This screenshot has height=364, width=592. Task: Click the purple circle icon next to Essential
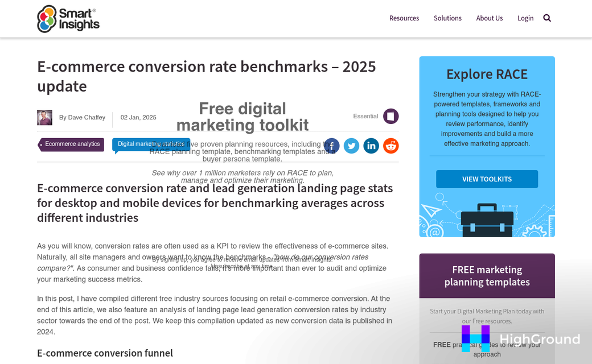391,116
